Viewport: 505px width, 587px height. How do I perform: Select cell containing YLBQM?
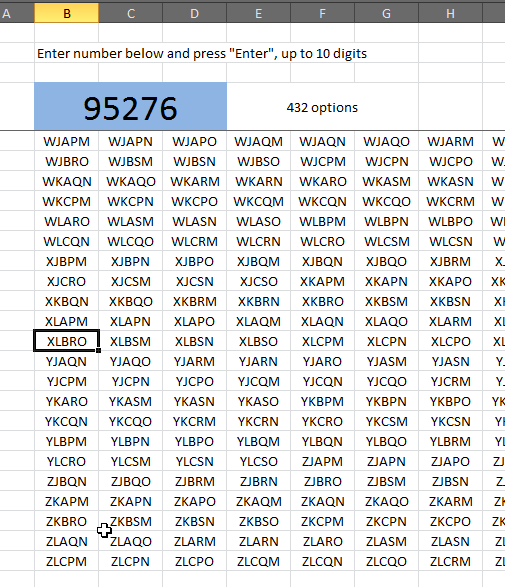(x=259, y=441)
